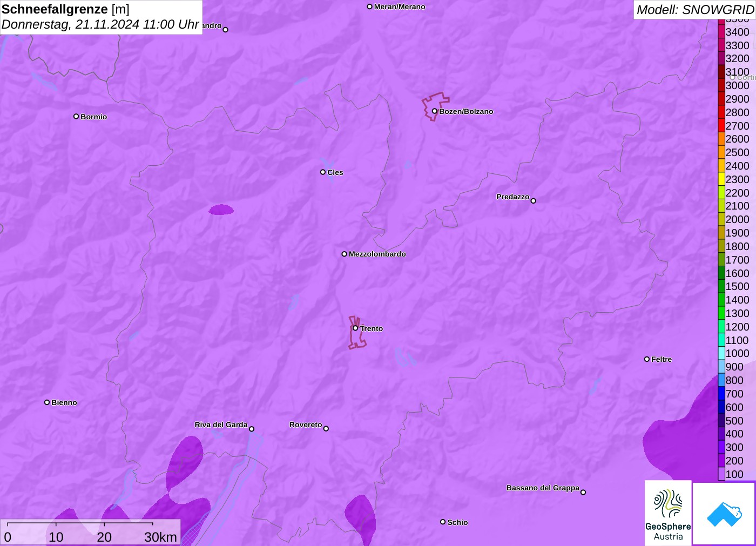The height and width of the screenshot is (546, 756).
Task: Click the 100 m purple legend swatch
Action: [721, 474]
